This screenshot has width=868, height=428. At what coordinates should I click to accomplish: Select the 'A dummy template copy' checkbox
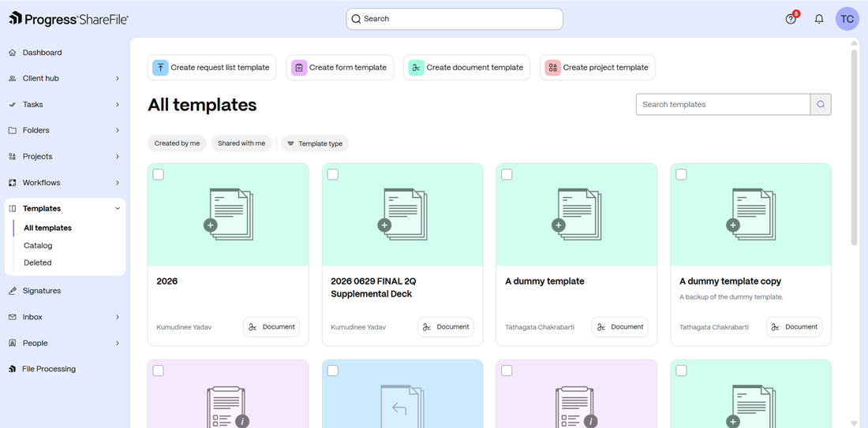(x=681, y=175)
